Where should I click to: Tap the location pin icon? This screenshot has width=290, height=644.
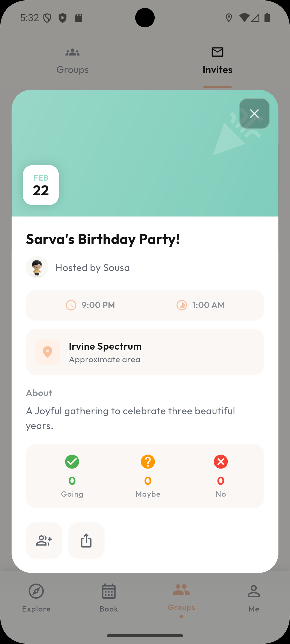click(48, 352)
